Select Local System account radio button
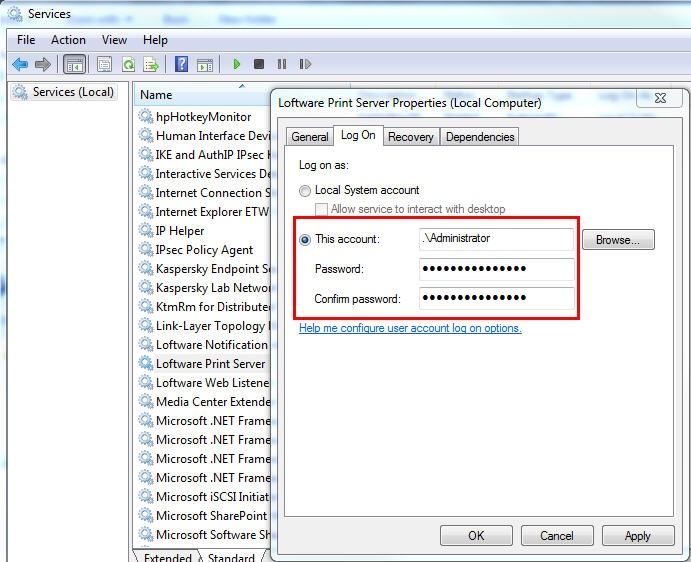This screenshot has height=562, width=691. 305,191
